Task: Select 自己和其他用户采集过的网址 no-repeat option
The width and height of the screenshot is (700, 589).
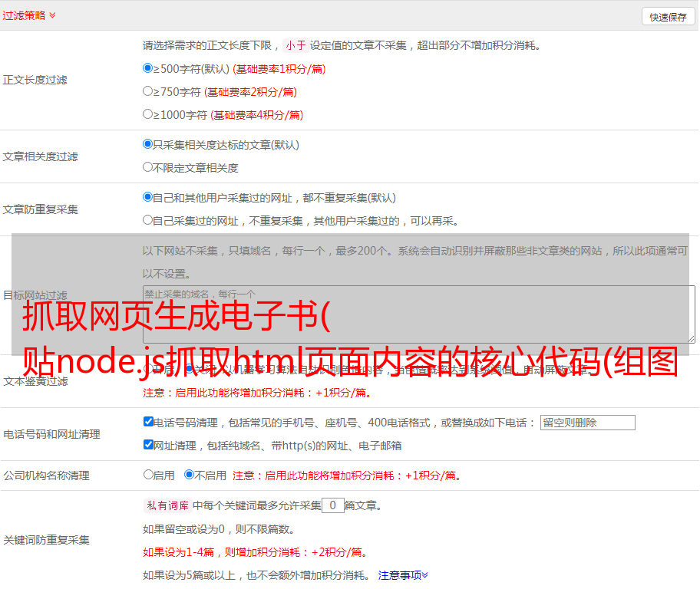Action: pyautogui.click(x=148, y=197)
